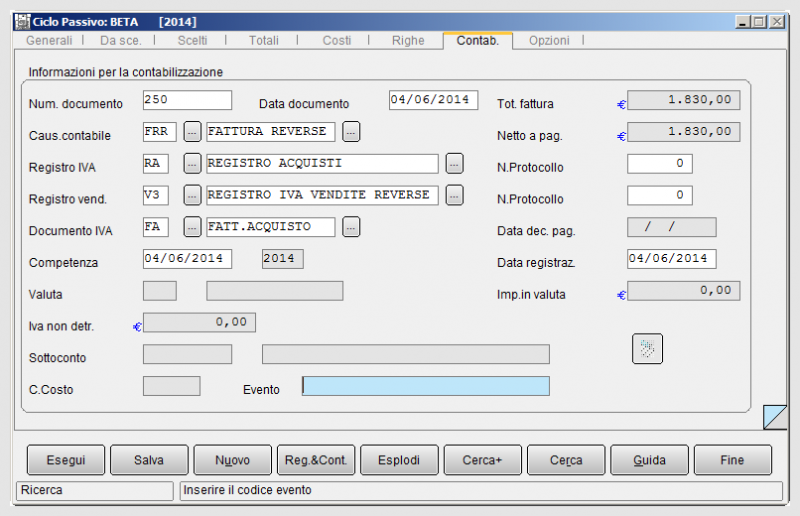Screen dimensions: 800x516
Task: Open help with the Guida button
Action: (x=649, y=460)
